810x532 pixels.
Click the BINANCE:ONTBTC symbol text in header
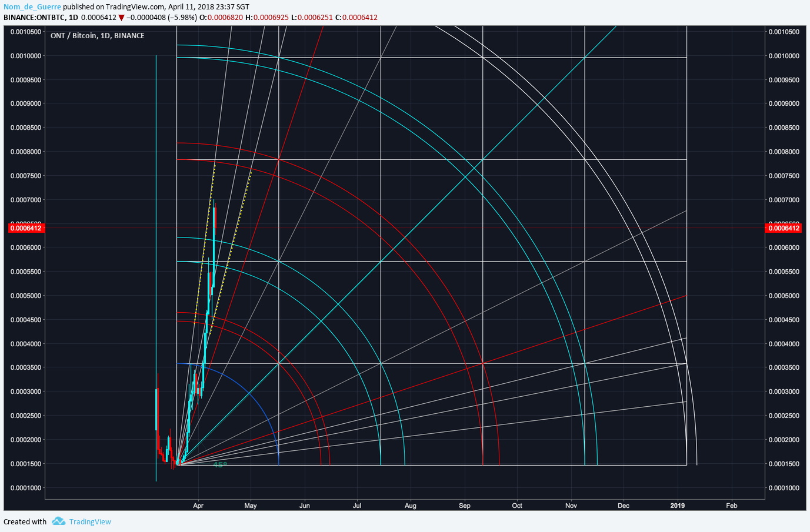tap(34, 18)
